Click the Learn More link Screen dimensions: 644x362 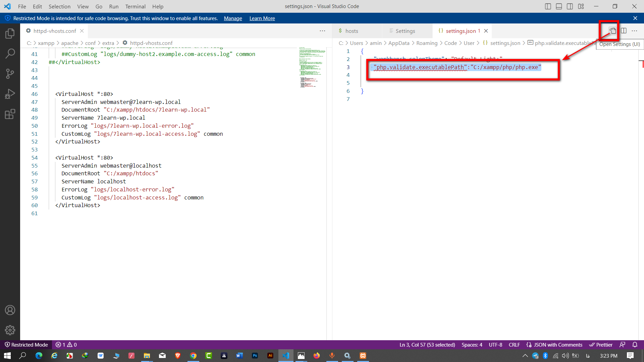tap(262, 18)
